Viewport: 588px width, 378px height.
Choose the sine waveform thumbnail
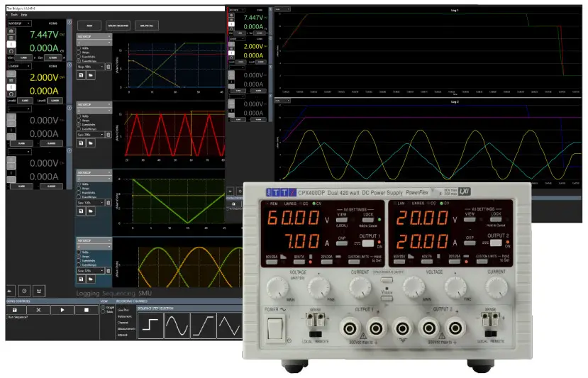pyautogui.click(x=177, y=326)
